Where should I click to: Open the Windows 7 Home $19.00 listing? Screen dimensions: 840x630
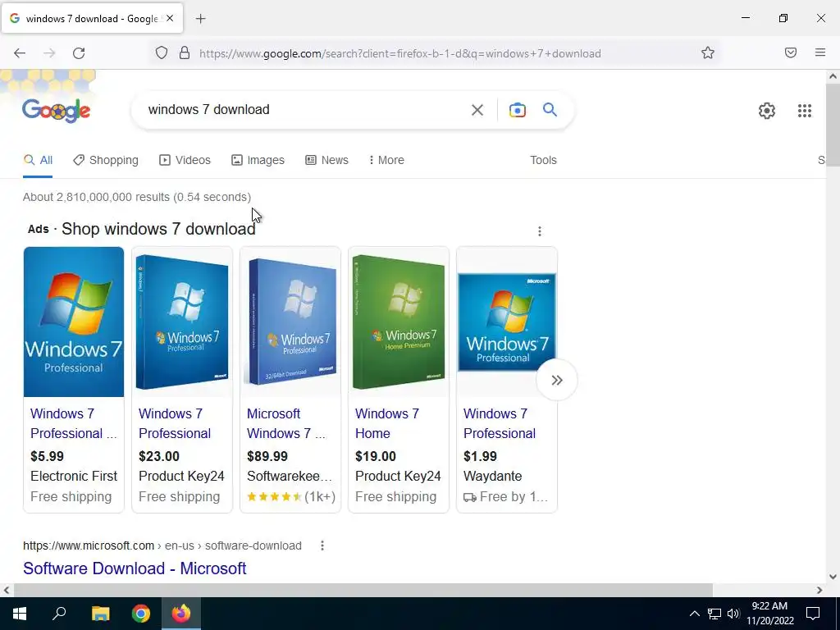coord(387,423)
